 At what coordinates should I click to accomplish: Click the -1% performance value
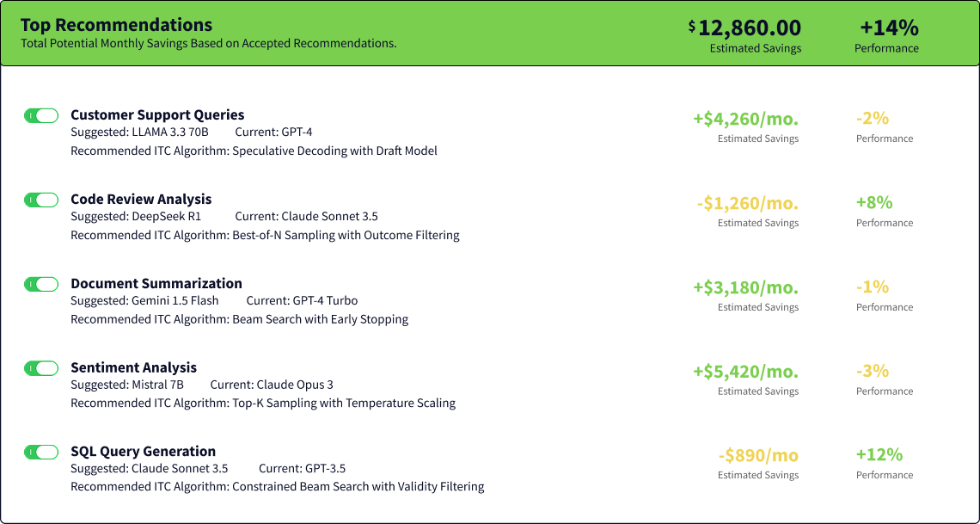pyautogui.click(x=873, y=287)
